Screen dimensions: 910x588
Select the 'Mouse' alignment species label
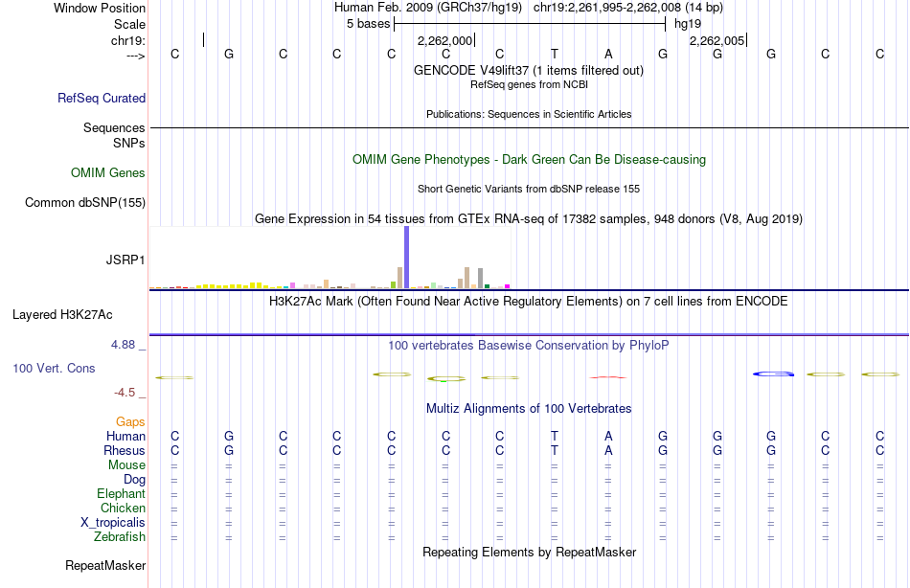click(127, 465)
